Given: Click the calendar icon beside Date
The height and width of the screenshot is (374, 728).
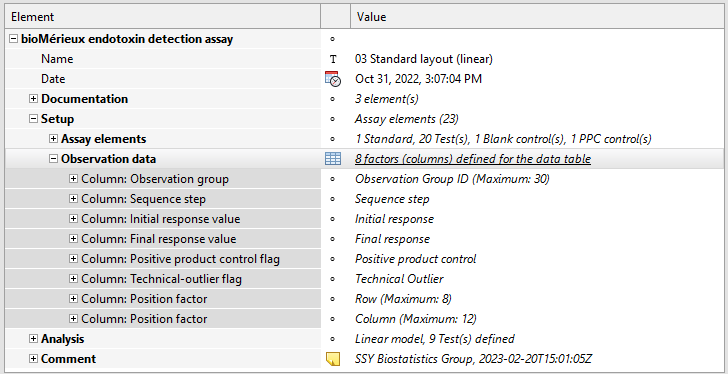Looking at the screenshot, I should [x=333, y=79].
